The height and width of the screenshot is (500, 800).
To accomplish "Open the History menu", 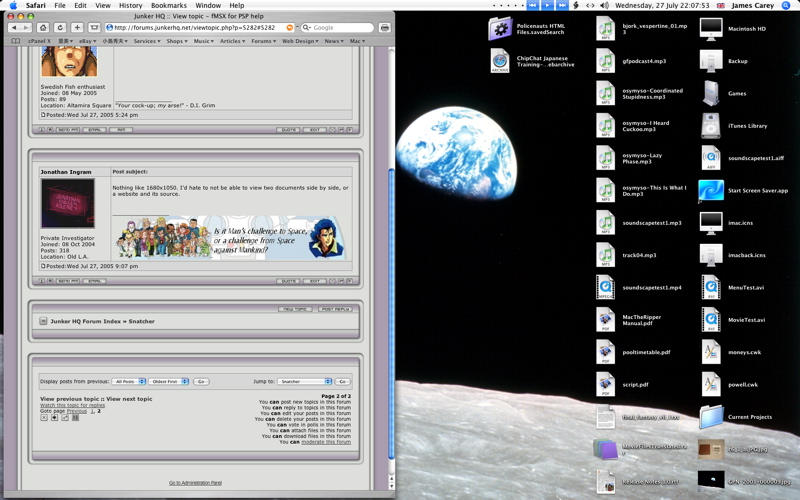I will 130,5.
